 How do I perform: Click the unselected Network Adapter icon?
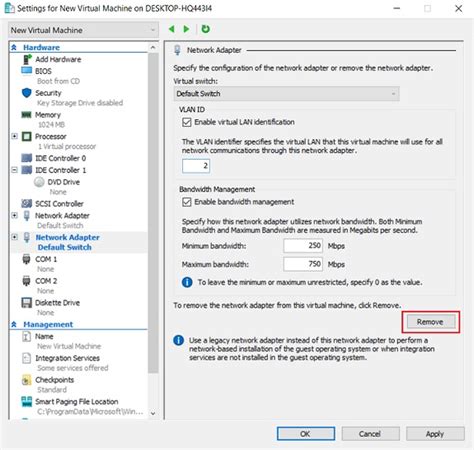pos(27,216)
